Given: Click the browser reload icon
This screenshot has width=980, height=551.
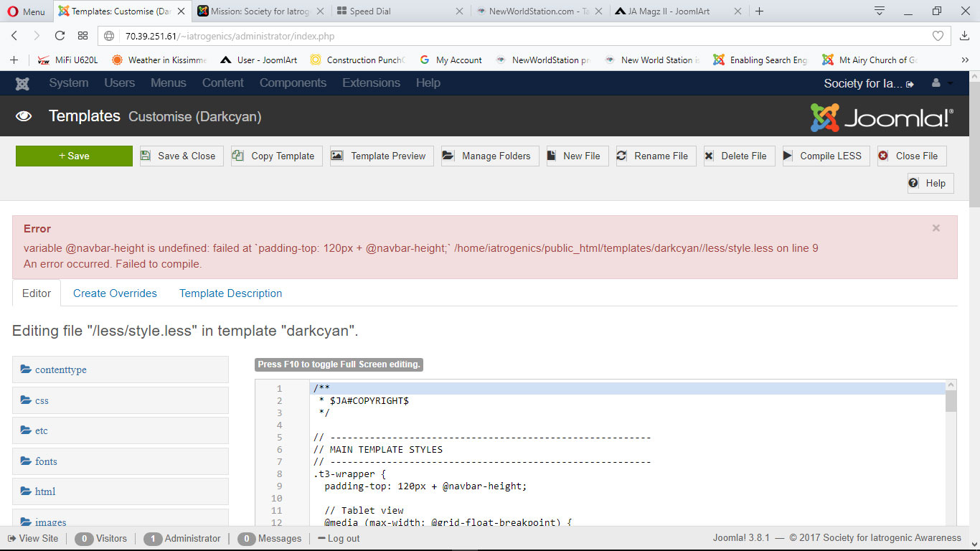Looking at the screenshot, I should (60, 36).
